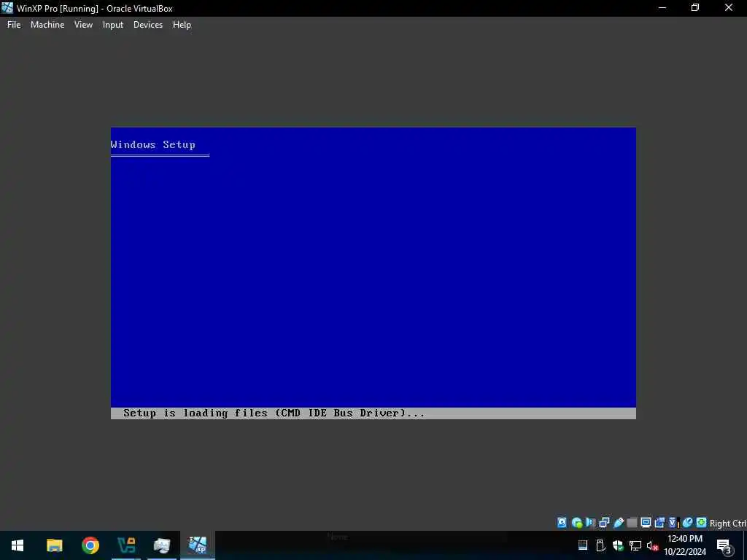The width and height of the screenshot is (747, 560).
Task: Click the network adapters indicator icon
Action: (605, 523)
